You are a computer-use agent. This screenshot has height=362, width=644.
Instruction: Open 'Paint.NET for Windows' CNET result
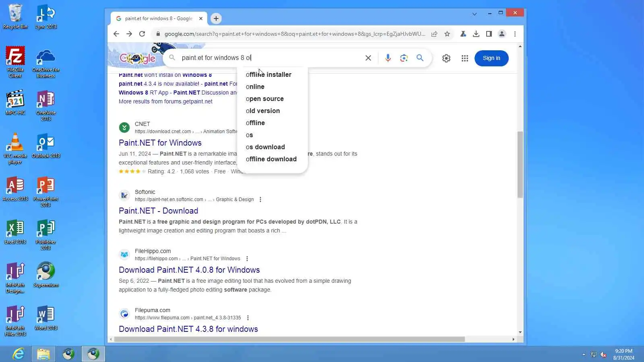(x=160, y=143)
